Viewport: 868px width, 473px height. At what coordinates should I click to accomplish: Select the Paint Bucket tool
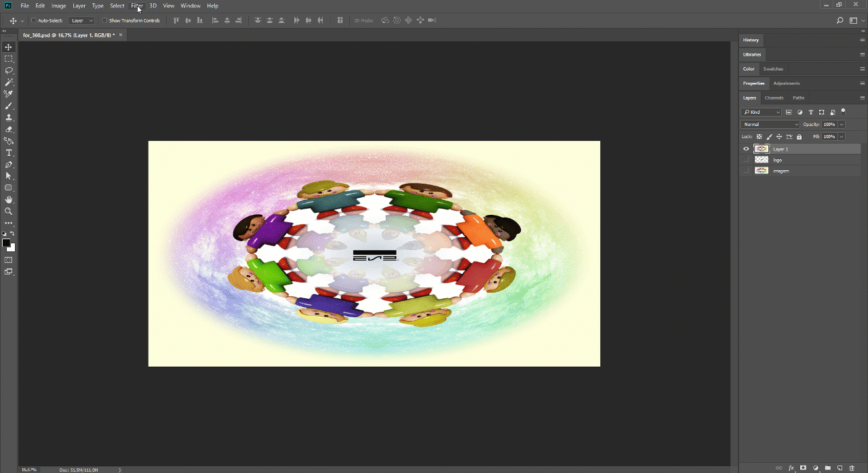pyautogui.click(x=9, y=141)
